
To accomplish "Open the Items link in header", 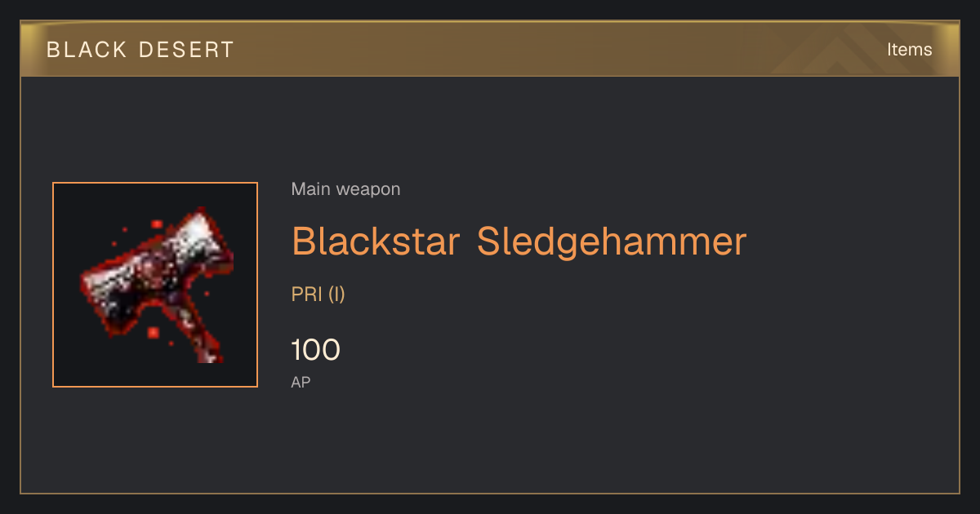I will [909, 49].
